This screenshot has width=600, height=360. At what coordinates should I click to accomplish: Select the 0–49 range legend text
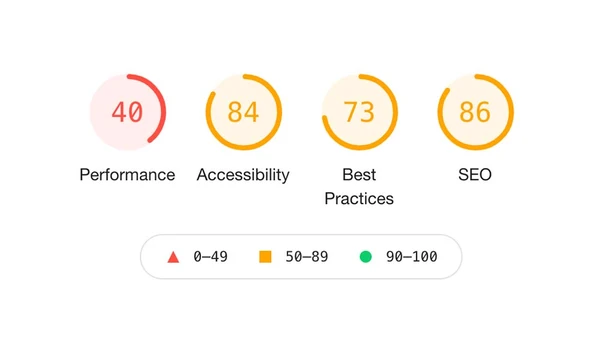click(210, 257)
